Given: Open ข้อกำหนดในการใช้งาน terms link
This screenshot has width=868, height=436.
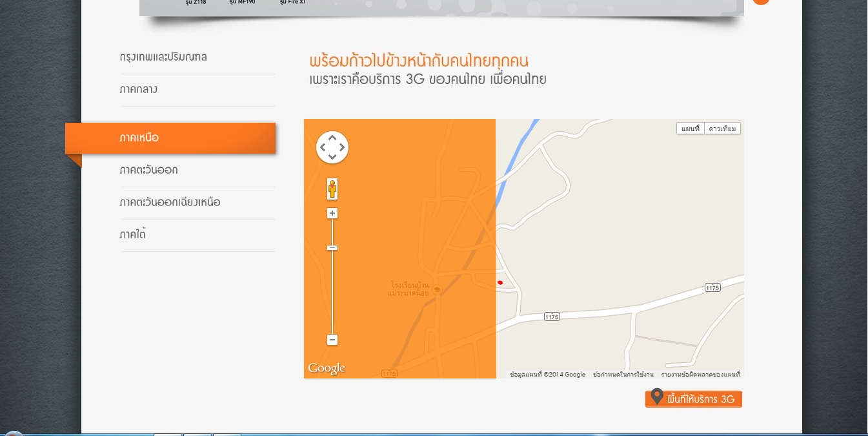Looking at the screenshot, I should coord(623,375).
